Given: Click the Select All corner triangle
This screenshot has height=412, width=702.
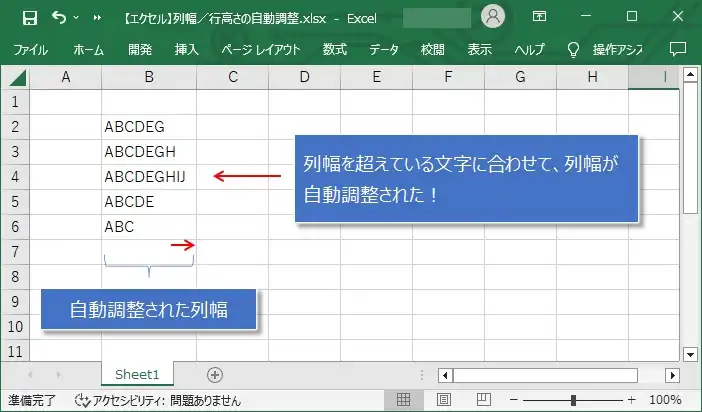Looking at the screenshot, I should pyautogui.click(x=17, y=77).
